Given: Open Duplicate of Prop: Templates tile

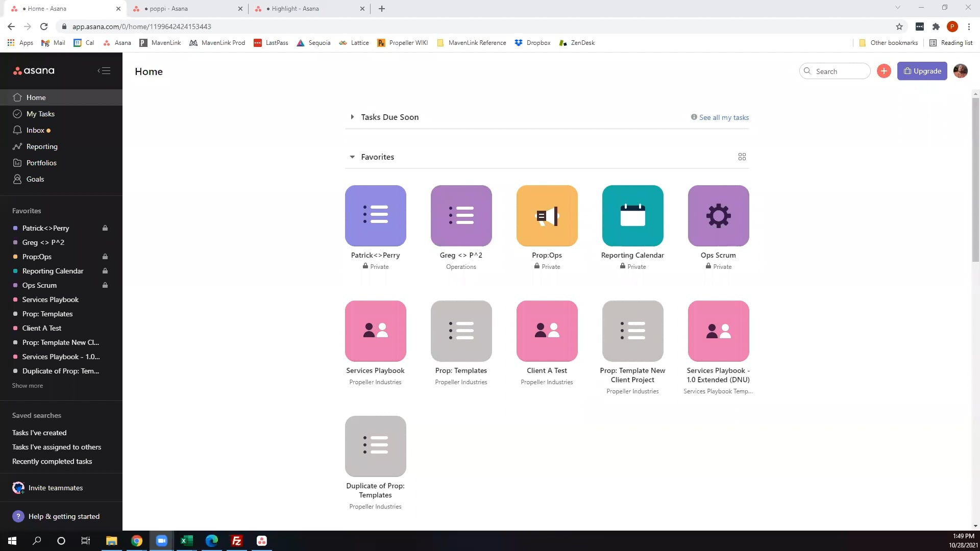Looking at the screenshot, I should tap(376, 446).
